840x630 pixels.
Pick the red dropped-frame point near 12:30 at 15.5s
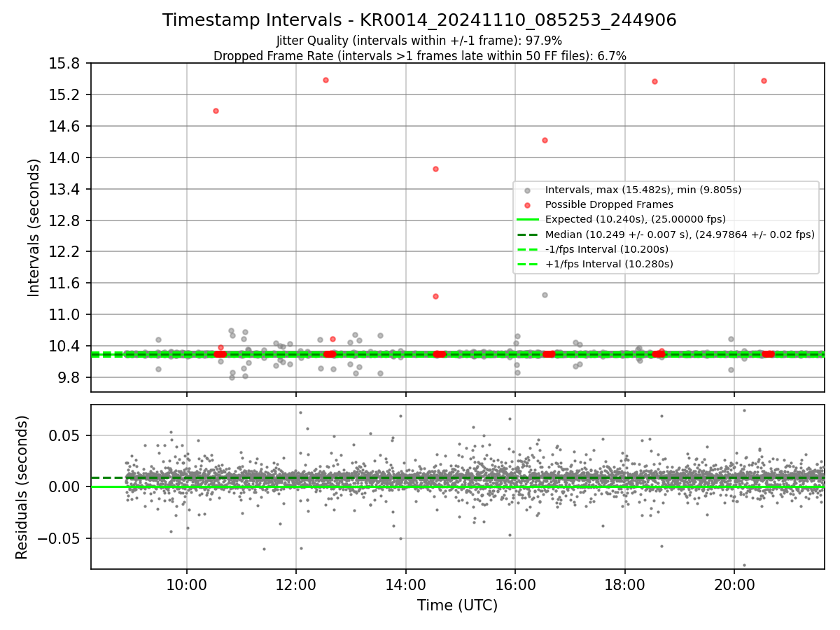click(x=325, y=80)
